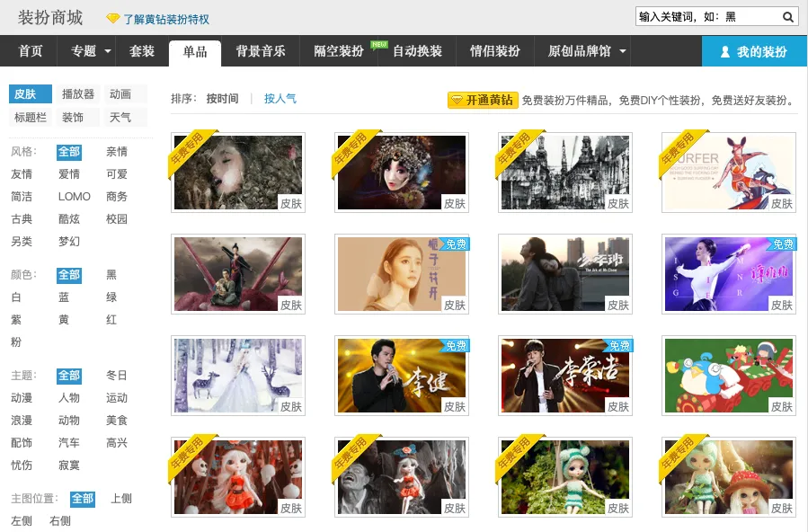This screenshot has width=808, height=532.
Task: Select the 标题栏 category
Action: [31, 118]
